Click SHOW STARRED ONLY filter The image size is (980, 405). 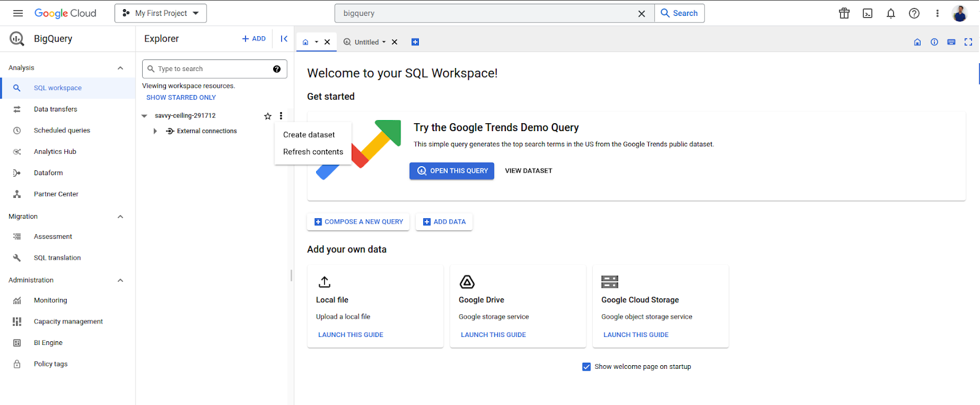[181, 97]
